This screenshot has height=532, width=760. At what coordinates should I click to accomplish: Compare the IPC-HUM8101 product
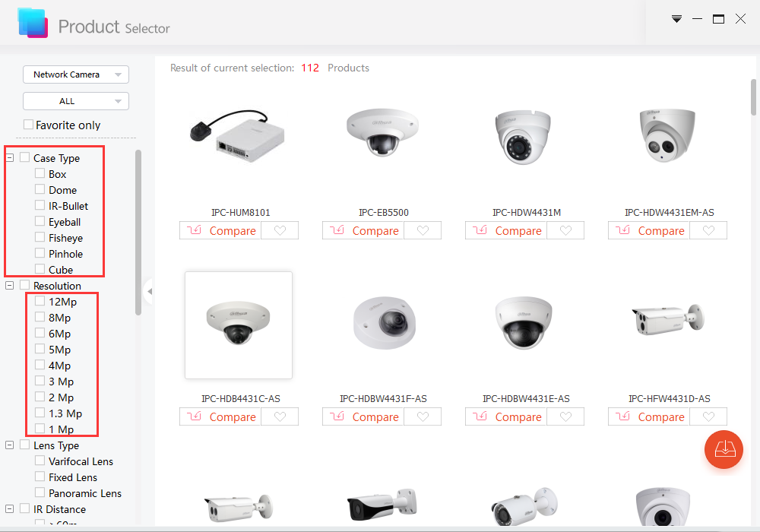[x=220, y=230]
